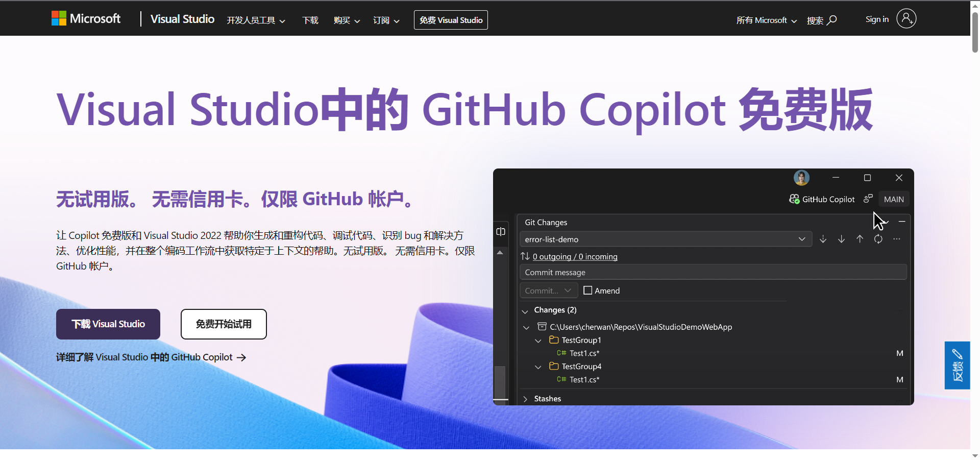
Task: Open the 搜索 search tool
Action: click(821, 20)
